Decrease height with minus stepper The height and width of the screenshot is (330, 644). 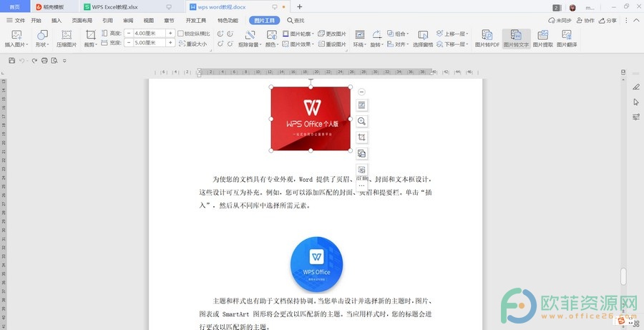click(129, 34)
